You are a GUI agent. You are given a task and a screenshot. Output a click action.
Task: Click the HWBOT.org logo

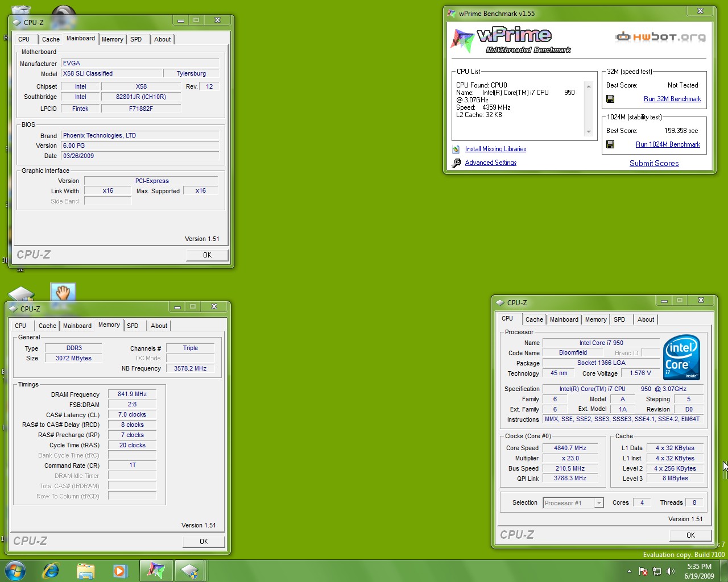coord(661,37)
